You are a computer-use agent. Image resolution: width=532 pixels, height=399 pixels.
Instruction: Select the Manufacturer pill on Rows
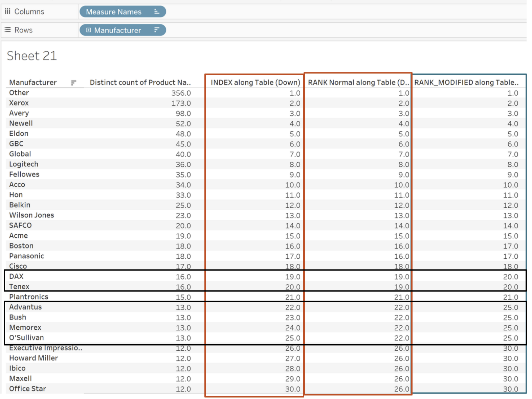coord(123,30)
